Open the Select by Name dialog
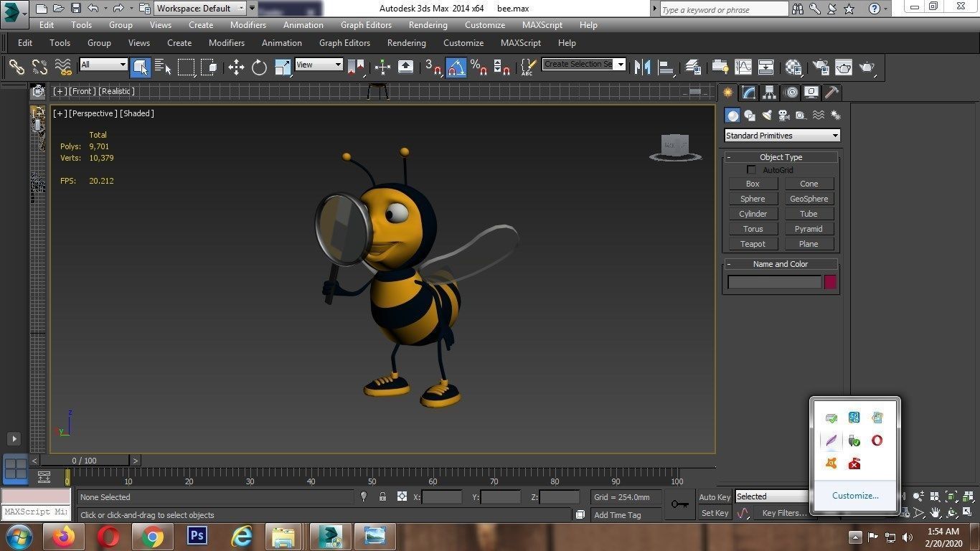 tap(163, 67)
